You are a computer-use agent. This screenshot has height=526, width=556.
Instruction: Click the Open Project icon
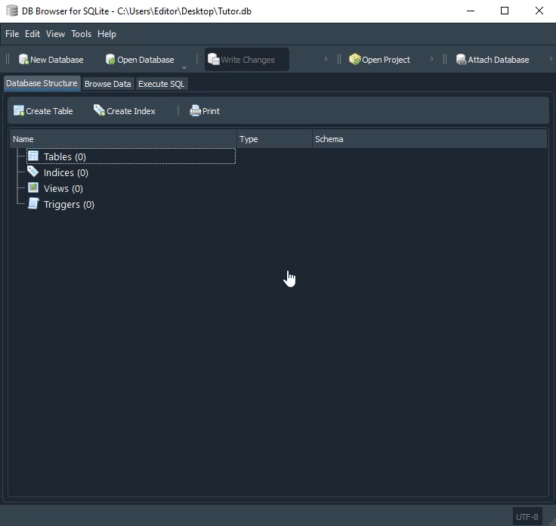coord(354,59)
